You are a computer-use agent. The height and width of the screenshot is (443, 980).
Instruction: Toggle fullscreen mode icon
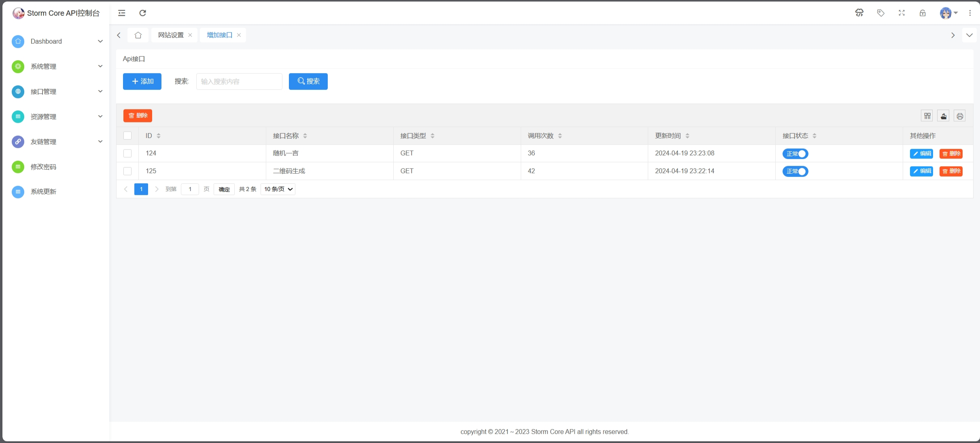point(902,13)
